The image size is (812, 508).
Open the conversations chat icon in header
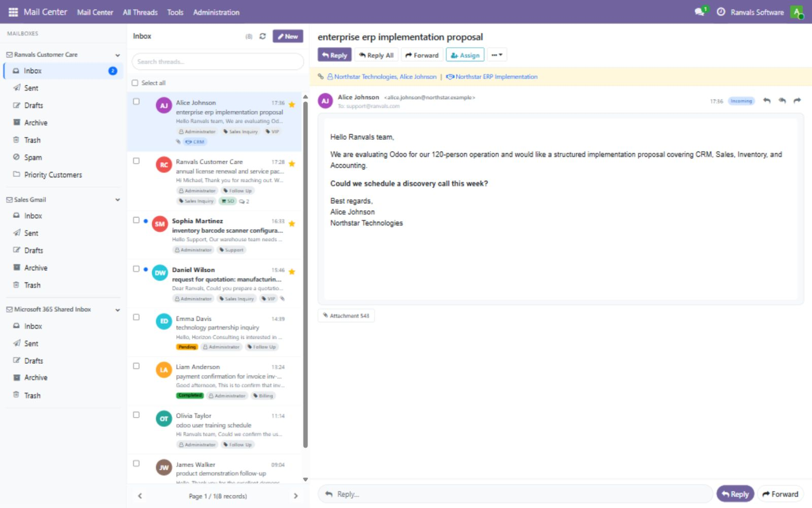(700, 12)
